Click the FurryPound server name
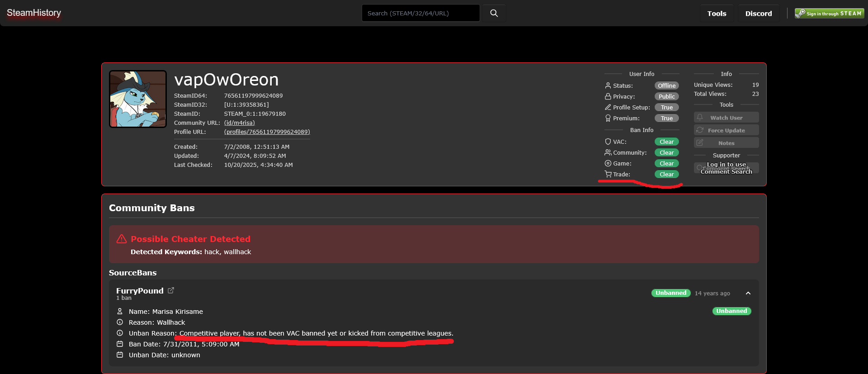The height and width of the screenshot is (374, 868). 140,290
